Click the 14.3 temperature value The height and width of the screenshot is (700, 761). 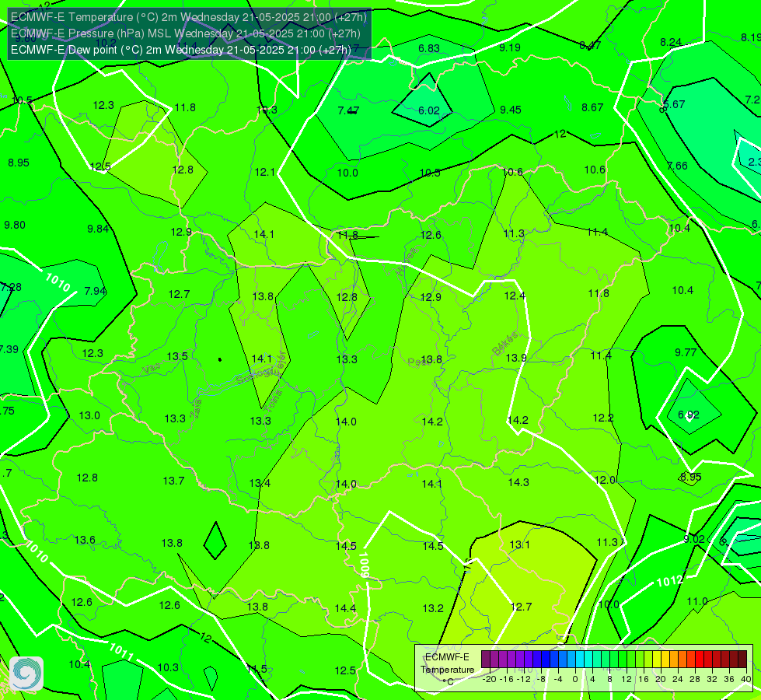coord(518,482)
